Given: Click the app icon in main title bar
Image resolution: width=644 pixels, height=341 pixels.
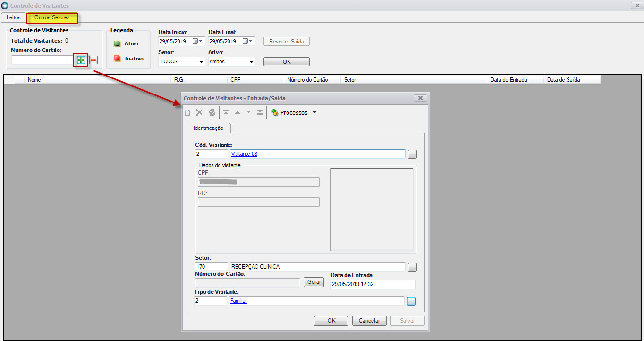Looking at the screenshot, I should pyautogui.click(x=5, y=5).
